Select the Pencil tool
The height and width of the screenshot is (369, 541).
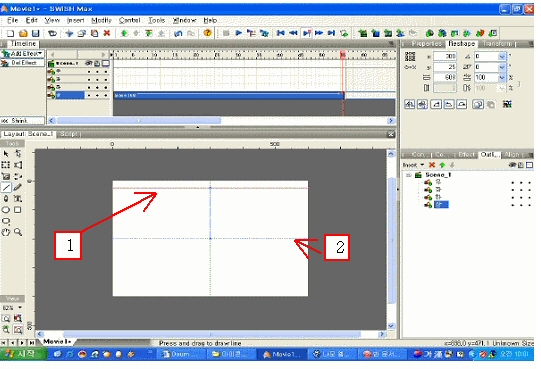(x=18, y=187)
